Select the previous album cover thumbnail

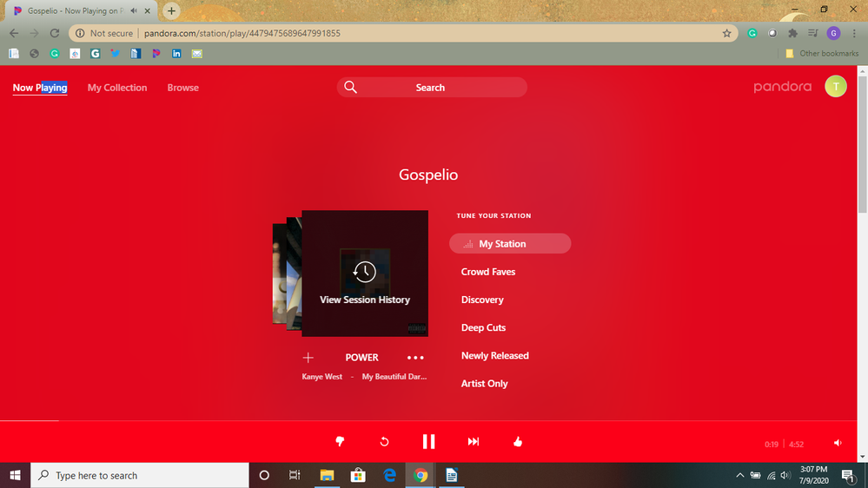point(294,274)
